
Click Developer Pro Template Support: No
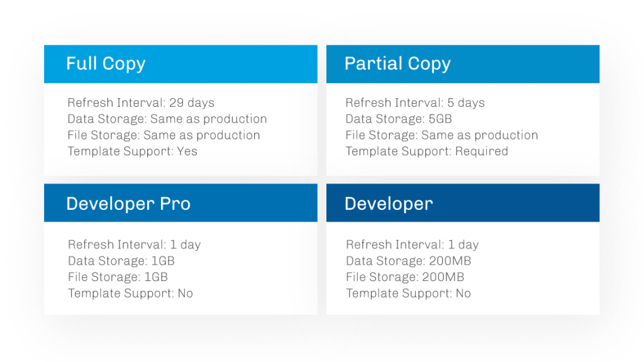(131, 293)
